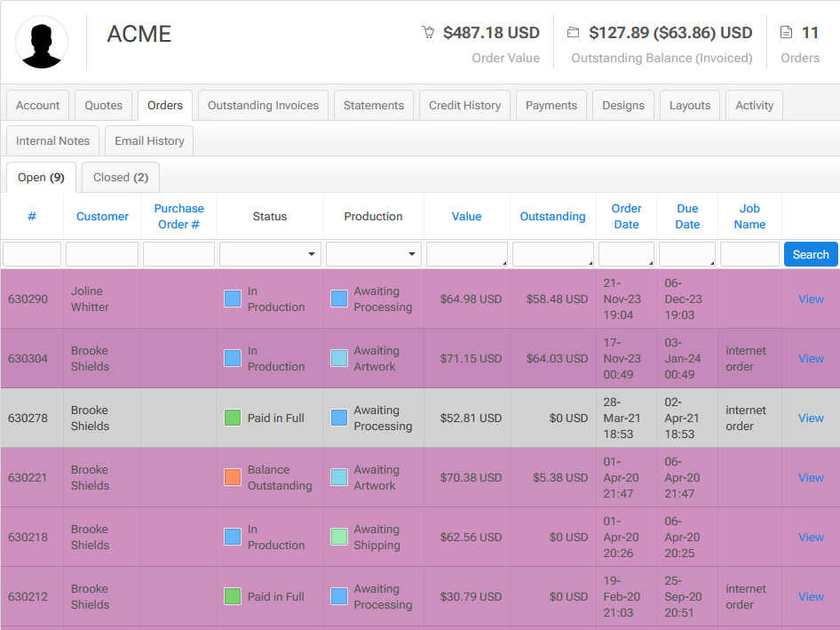
Task: View order 630218
Action: (x=811, y=538)
